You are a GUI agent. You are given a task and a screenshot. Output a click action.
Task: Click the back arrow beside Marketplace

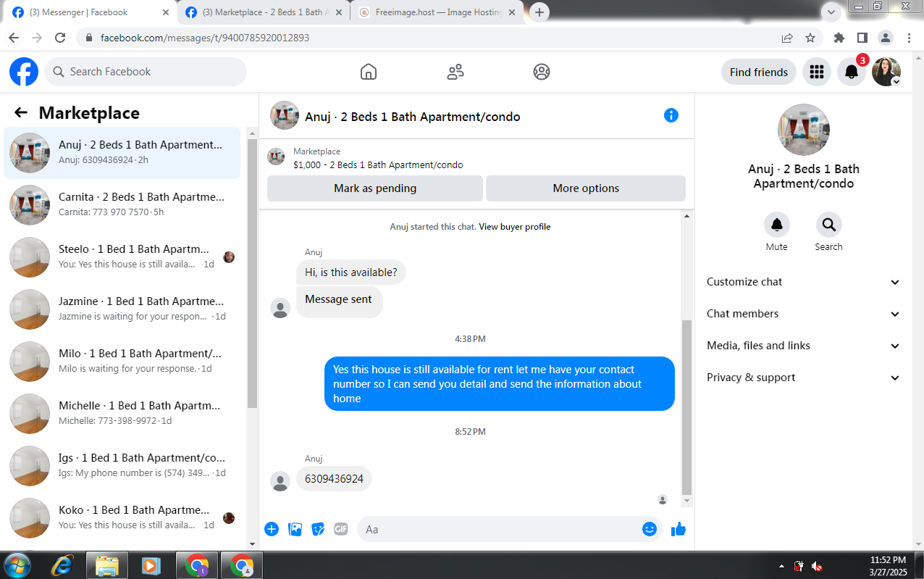coord(21,112)
